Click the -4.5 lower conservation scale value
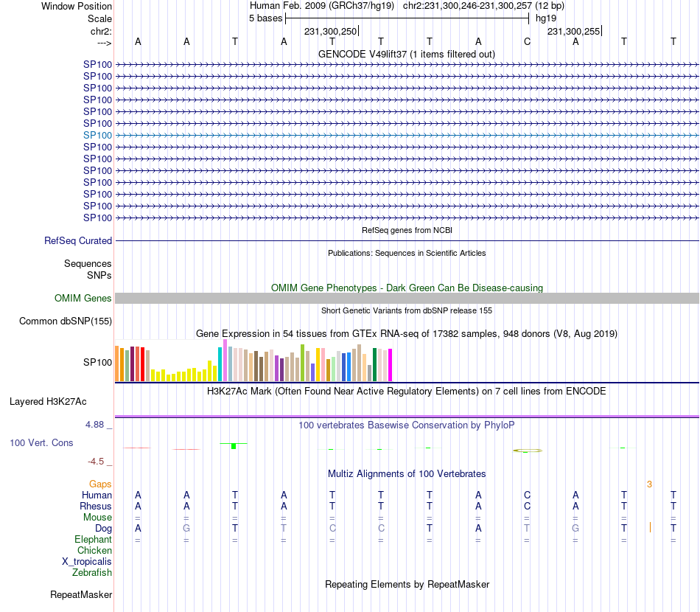Image resolution: width=700 pixels, height=612 pixels. (x=96, y=462)
